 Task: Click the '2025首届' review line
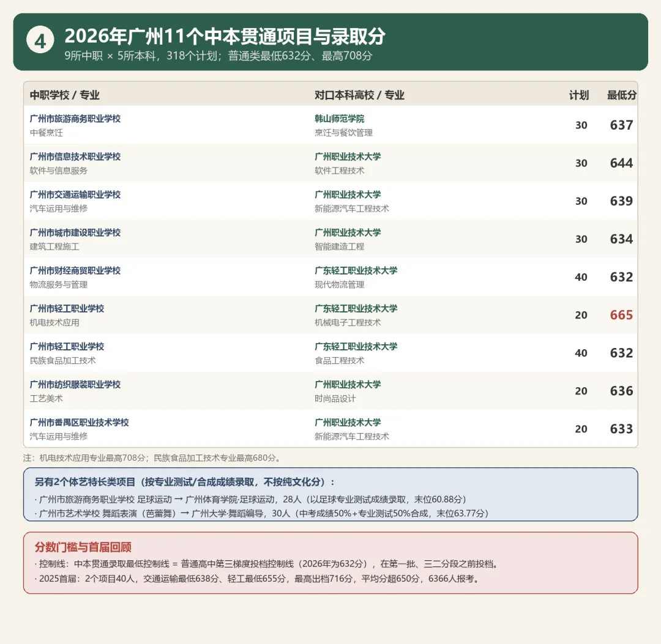pos(258,579)
